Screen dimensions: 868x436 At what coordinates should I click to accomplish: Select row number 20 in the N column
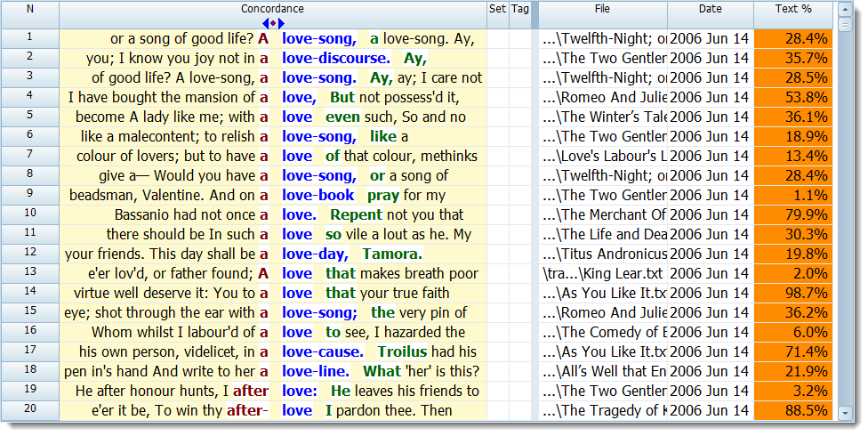coord(30,410)
